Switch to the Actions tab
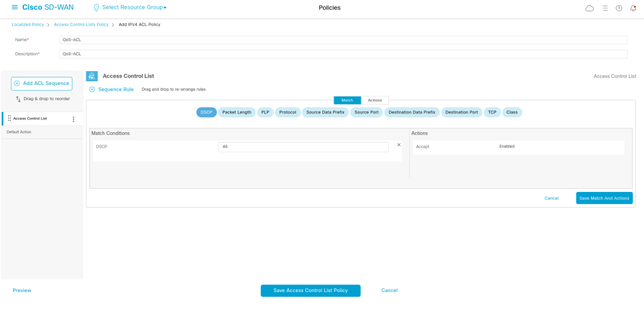Viewport: 644px width, 311px height. tap(375, 100)
